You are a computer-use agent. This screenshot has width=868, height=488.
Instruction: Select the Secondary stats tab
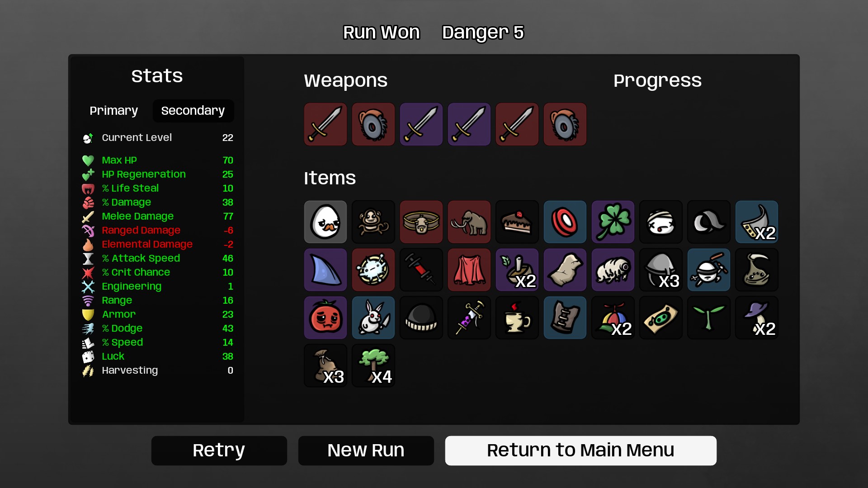[x=193, y=111]
